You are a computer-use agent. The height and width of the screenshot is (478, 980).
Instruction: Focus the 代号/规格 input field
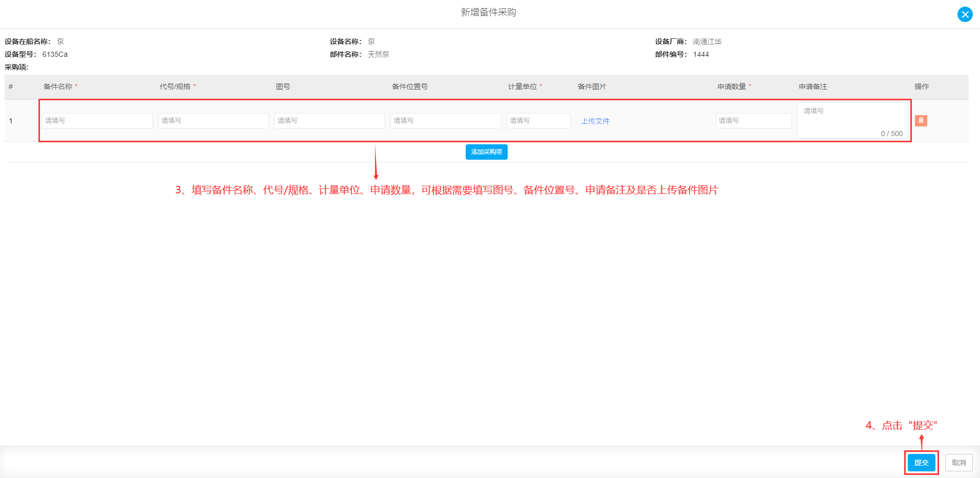tap(213, 121)
